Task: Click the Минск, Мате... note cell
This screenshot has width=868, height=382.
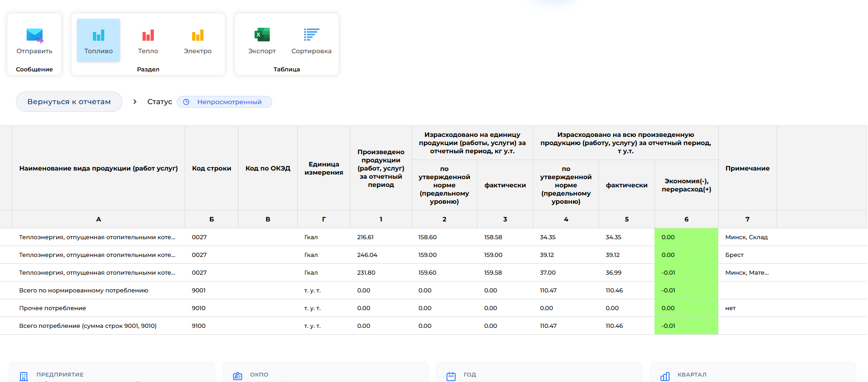Action: pyautogui.click(x=747, y=273)
